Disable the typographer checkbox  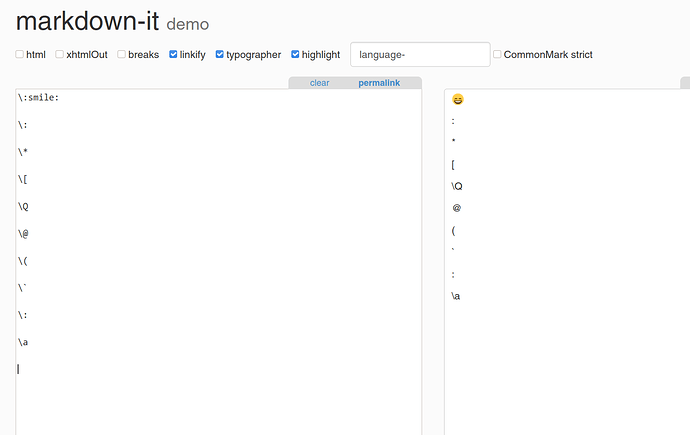pos(220,54)
